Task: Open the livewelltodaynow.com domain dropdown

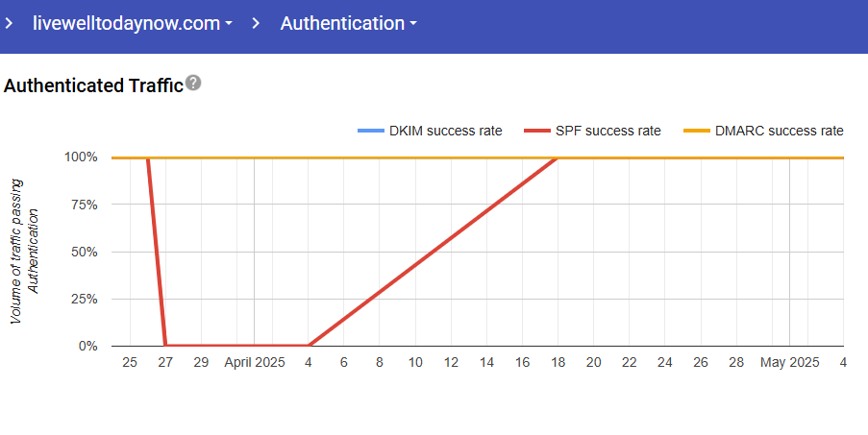Action: click(133, 23)
